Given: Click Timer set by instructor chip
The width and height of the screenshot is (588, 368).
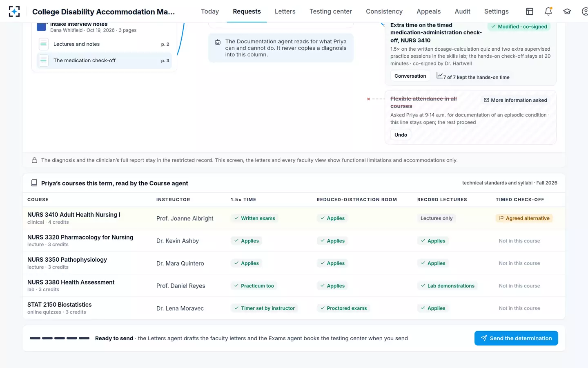Looking at the screenshot, I should pyautogui.click(x=264, y=308).
